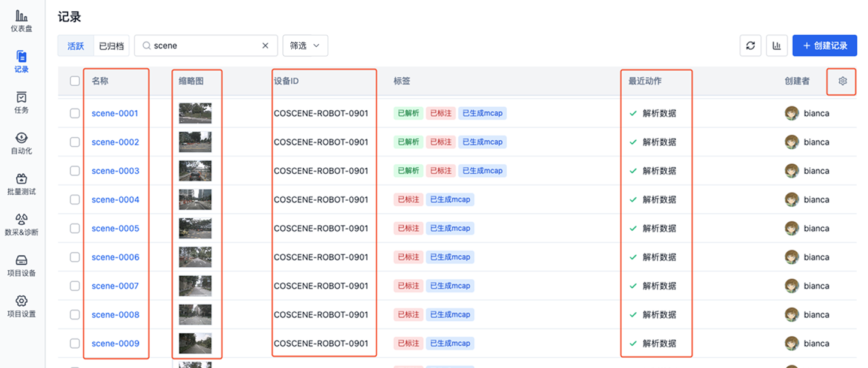Check the box for scene-0001

coord(75,113)
